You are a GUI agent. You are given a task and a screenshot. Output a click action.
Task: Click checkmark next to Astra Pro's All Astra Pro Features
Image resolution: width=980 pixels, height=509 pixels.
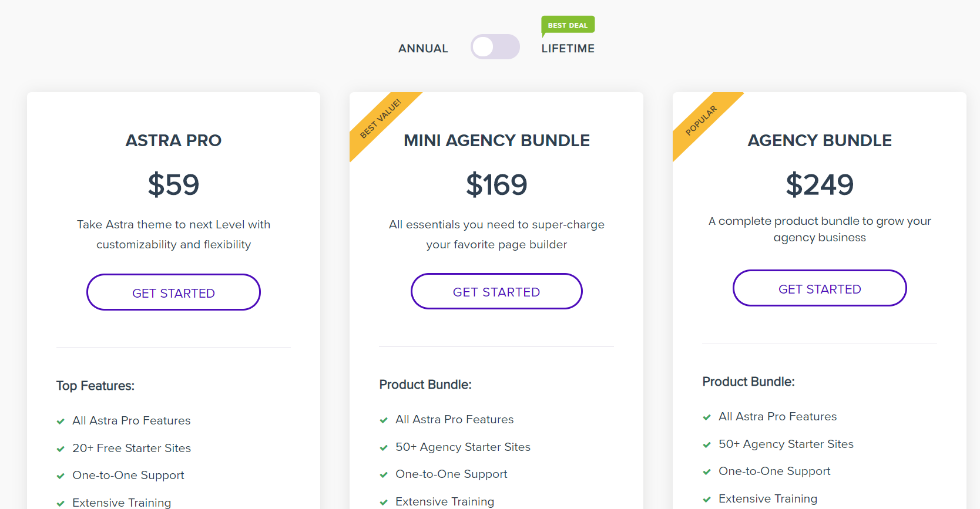[61, 422]
